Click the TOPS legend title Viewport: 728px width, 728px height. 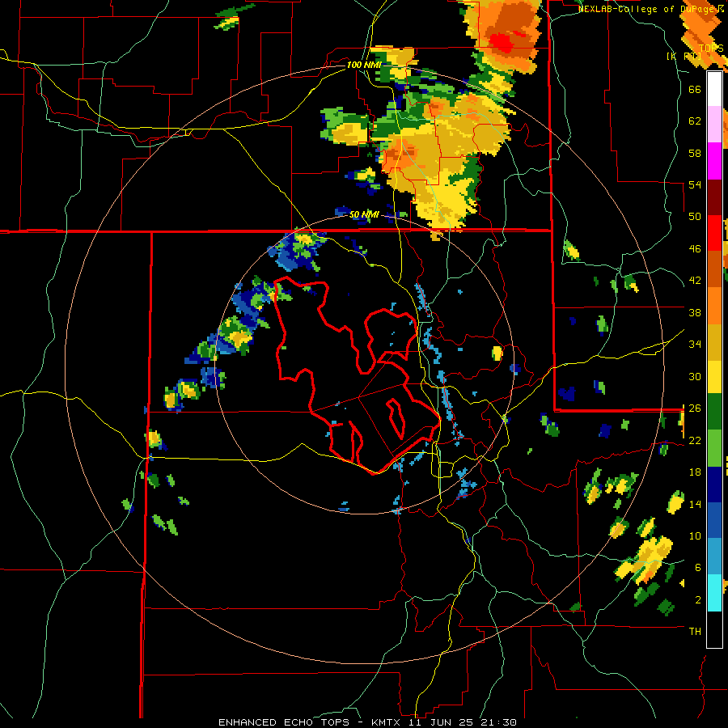(x=712, y=49)
